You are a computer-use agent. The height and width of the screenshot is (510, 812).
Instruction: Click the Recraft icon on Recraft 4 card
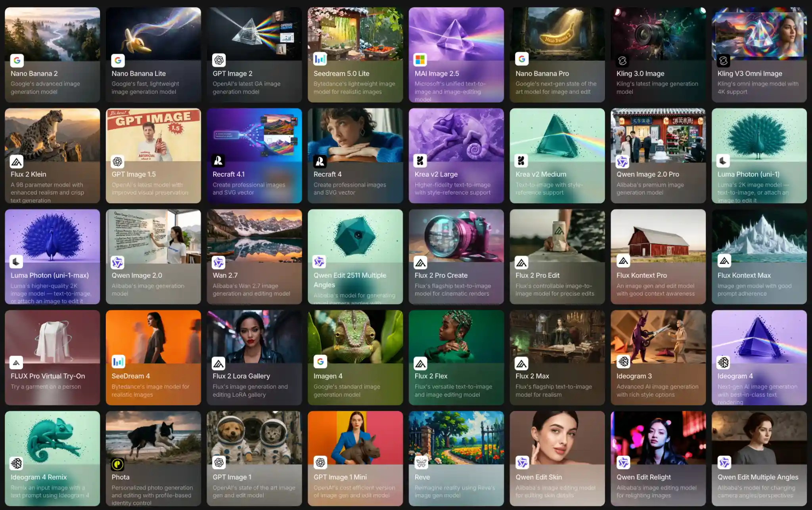pyautogui.click(x=320, y=161)
